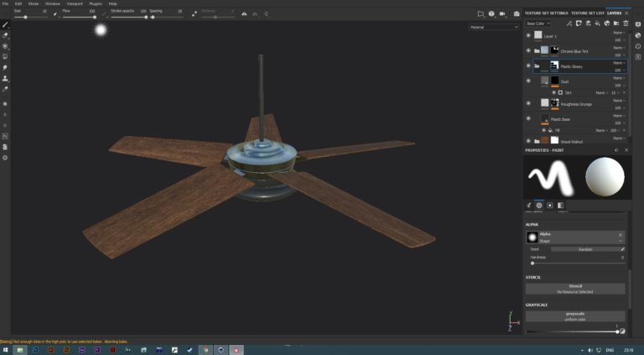Image resolution: width=644 pixels, height=355 pixels.
Task: Toggle visibility of the Fill effect
Action: [543, 130]
